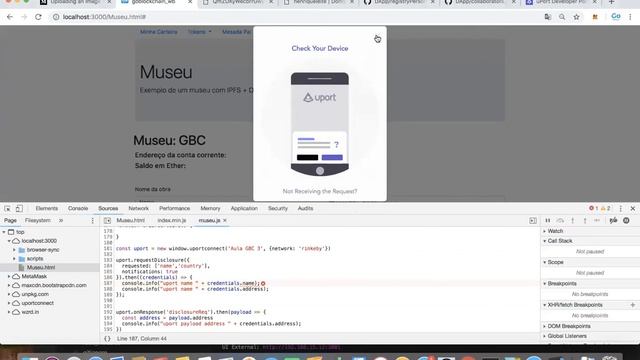Open the Security tab
Image resolution: width=640 pixels, height=360 pixels.
coord(278,209)
